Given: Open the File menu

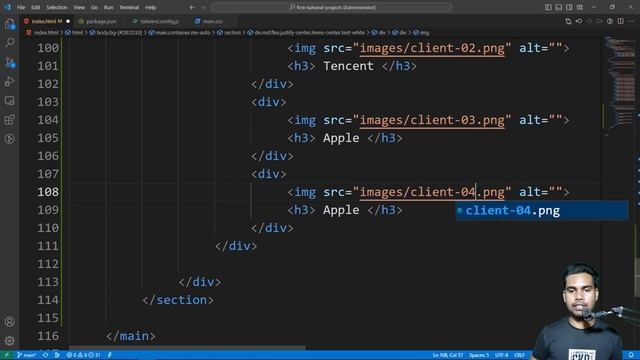Looking at the screenshot, I should pyautogui.click(x=21, y=7).
